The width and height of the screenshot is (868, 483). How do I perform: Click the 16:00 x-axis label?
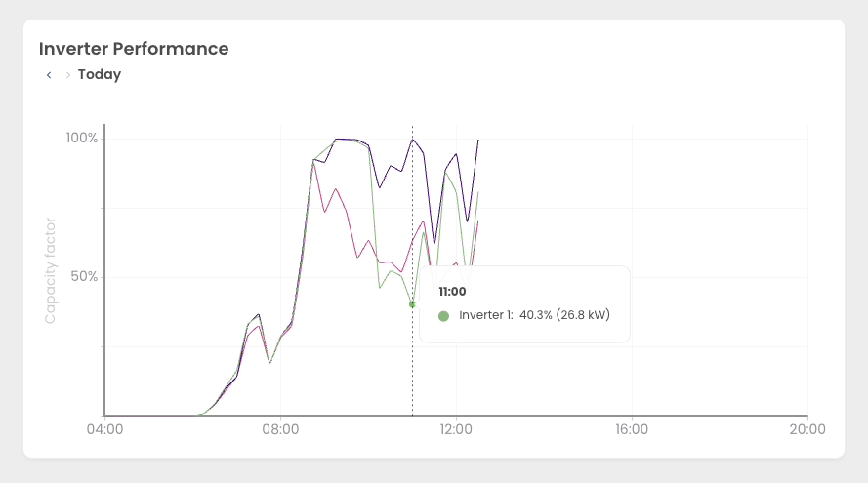(x=632, y=429)
